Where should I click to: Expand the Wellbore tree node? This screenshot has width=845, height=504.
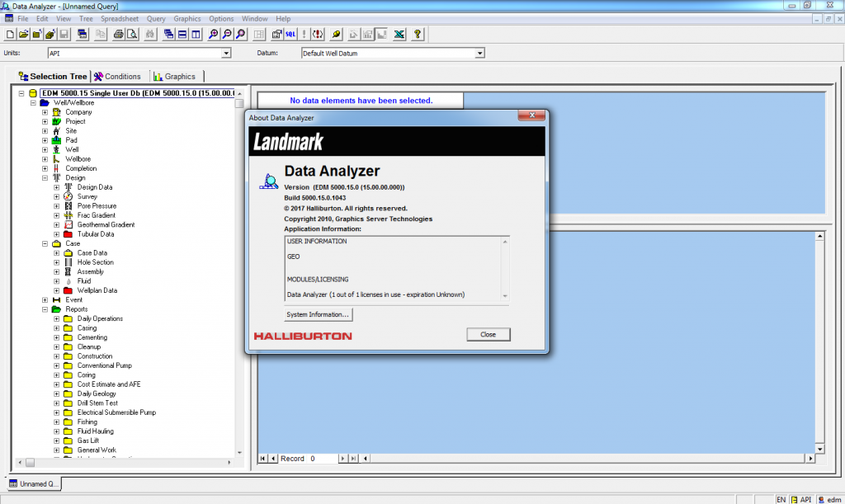pyautogui.click(x=45, y=159)
